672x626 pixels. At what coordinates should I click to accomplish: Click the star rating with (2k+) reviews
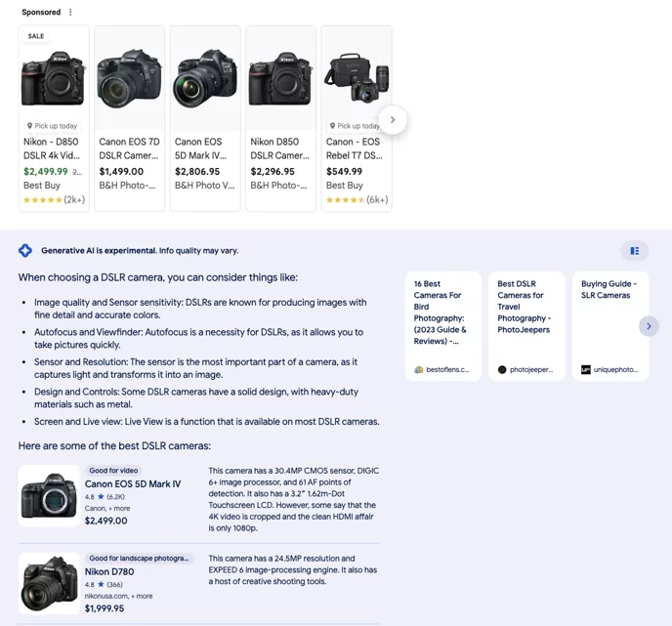[x=54, y=199]
